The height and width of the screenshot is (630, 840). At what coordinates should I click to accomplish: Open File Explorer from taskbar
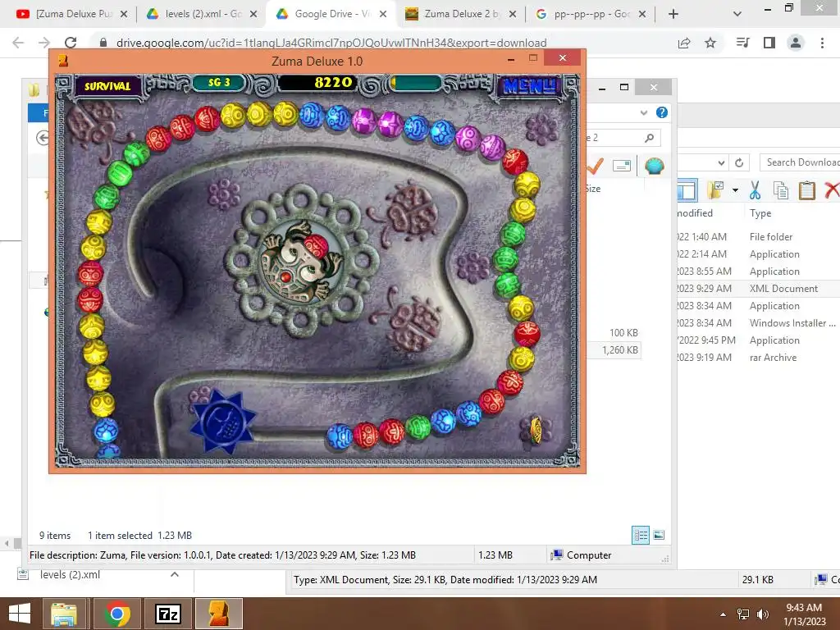pos(64,614)
